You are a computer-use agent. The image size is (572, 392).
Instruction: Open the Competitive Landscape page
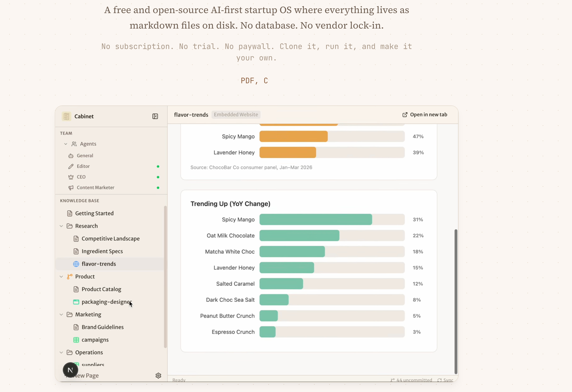110,239
